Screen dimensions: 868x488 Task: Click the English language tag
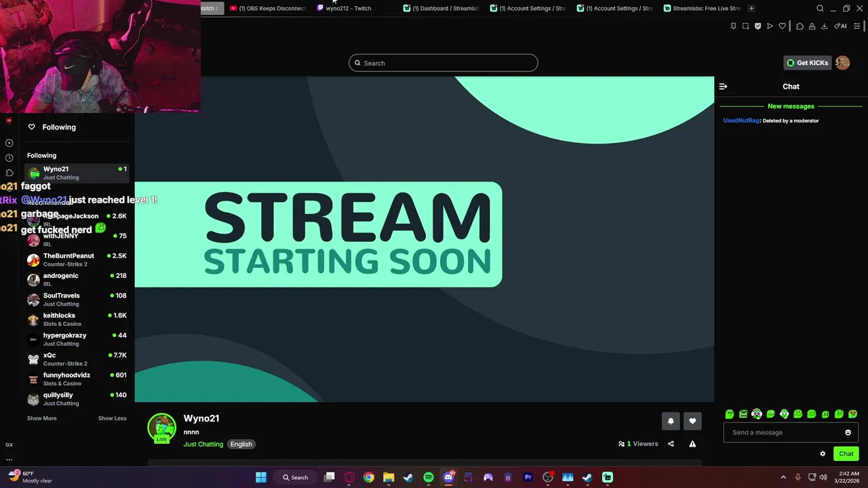241,445
